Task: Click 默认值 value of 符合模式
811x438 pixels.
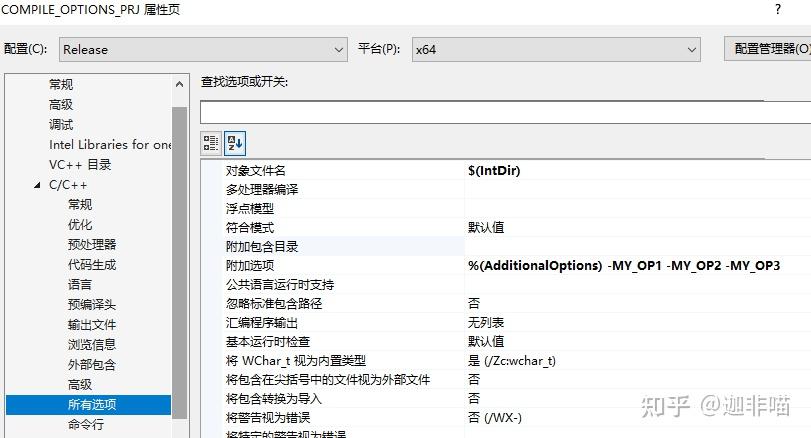Action: click(486, 228)
